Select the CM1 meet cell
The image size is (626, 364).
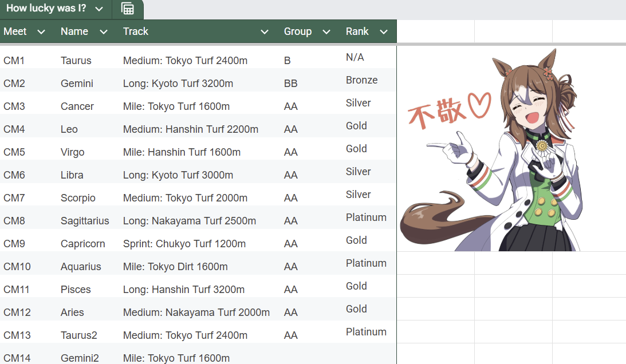[29, 61]
